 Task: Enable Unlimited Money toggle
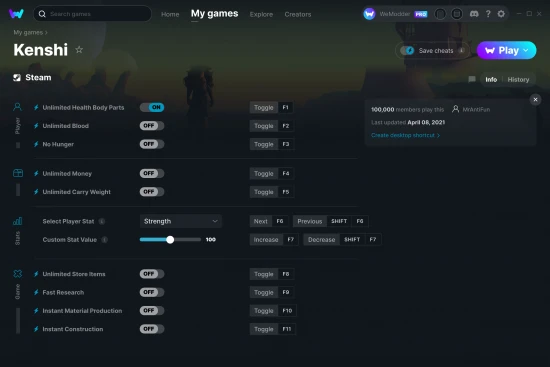pyautogui.click(x=152, y=173)
